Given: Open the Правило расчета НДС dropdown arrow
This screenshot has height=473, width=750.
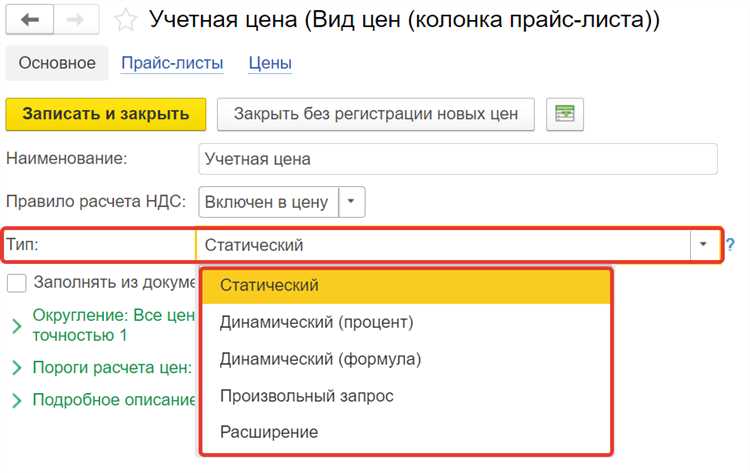Looking at the screenshot, I should [351, 202].
